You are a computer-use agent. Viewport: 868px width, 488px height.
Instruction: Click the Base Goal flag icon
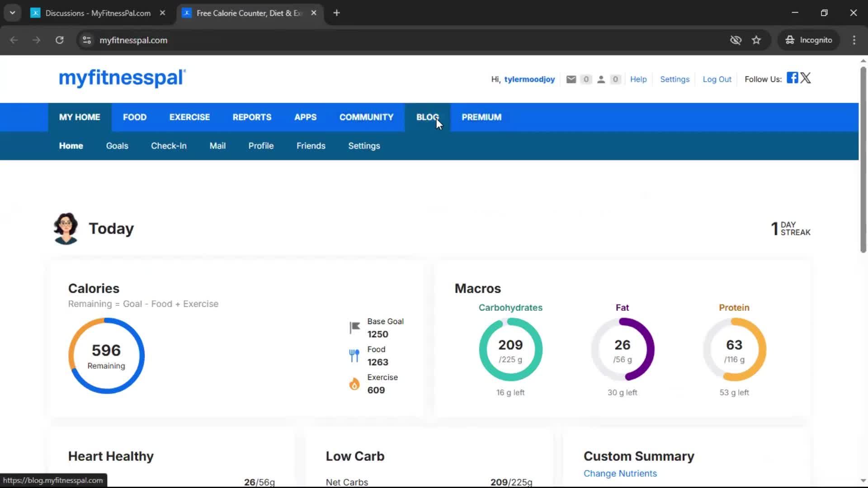354,328
